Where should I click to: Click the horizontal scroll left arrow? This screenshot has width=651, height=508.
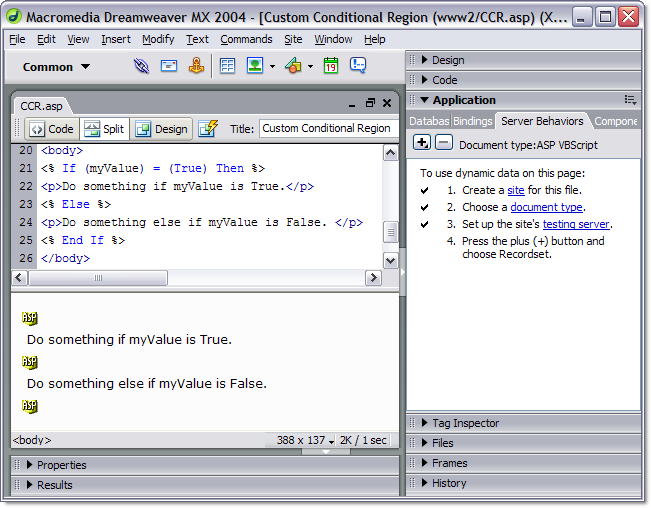coord(20,277)
